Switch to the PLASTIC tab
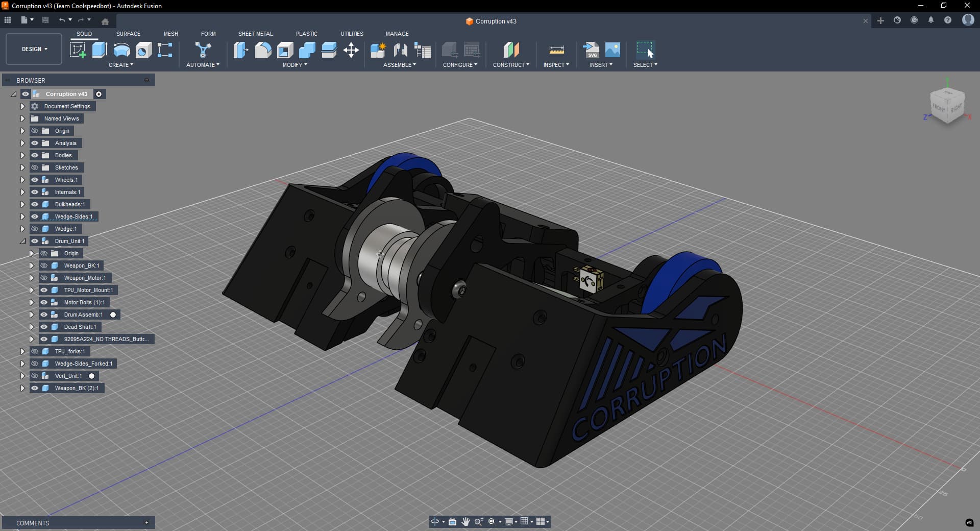 [307, 34]
